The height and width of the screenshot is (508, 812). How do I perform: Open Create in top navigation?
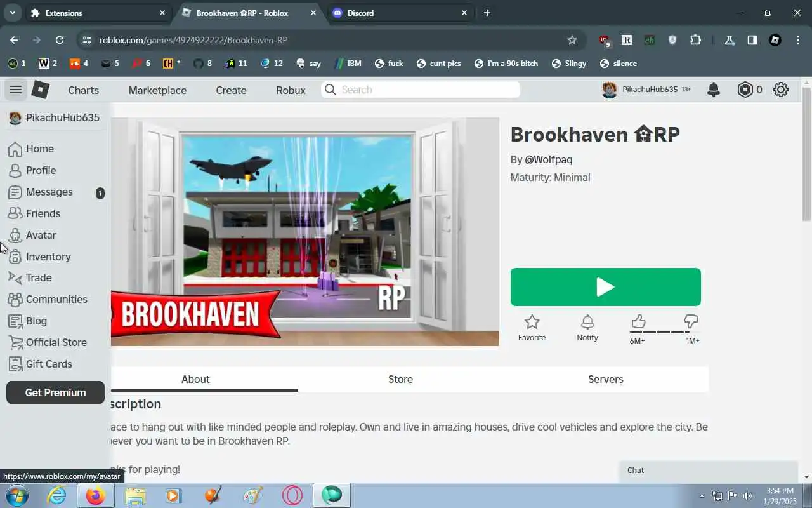tap(231, 90)
